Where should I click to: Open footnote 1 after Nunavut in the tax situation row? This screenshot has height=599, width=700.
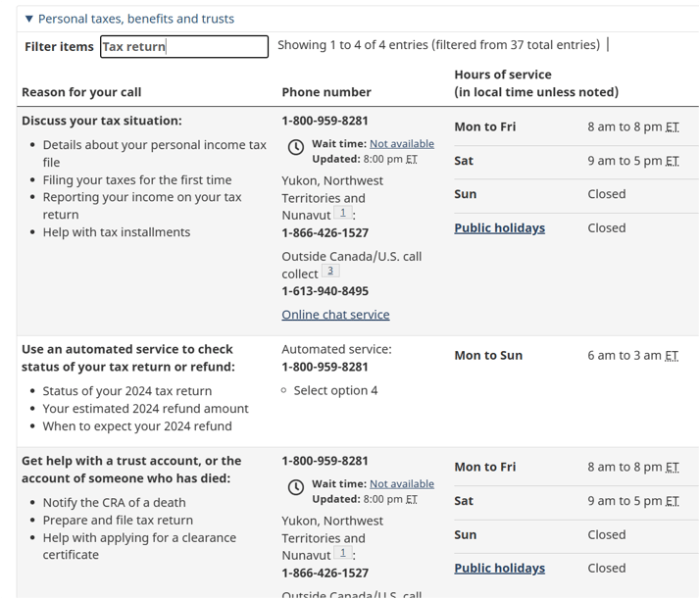tap(342, 213)
